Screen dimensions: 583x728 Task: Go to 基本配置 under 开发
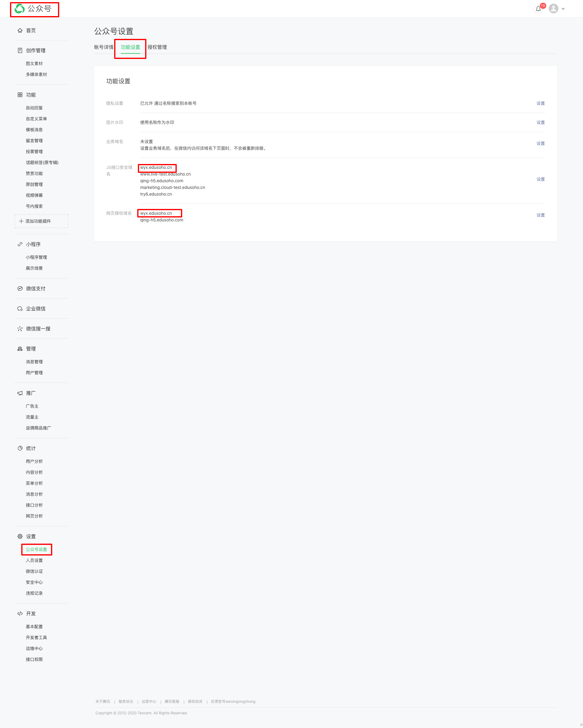click(x=34, y=626)
